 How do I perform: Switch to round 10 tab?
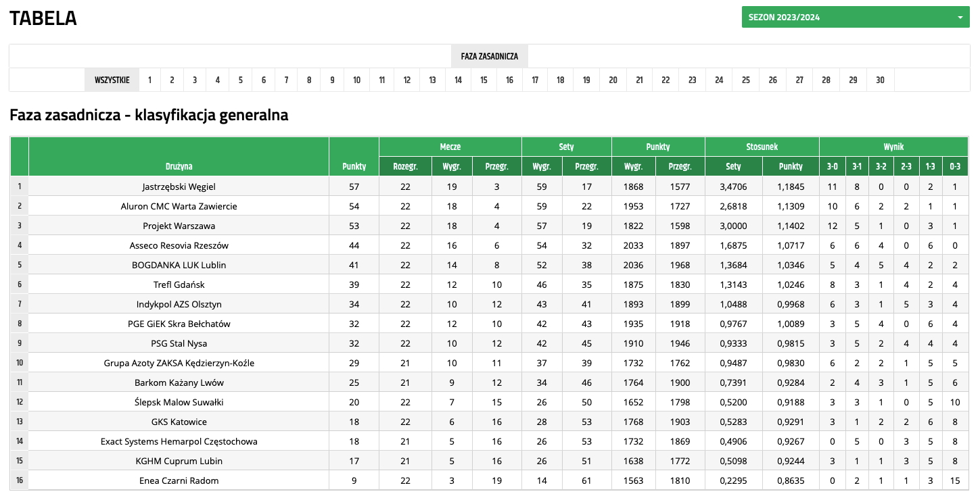pos(356,80)
